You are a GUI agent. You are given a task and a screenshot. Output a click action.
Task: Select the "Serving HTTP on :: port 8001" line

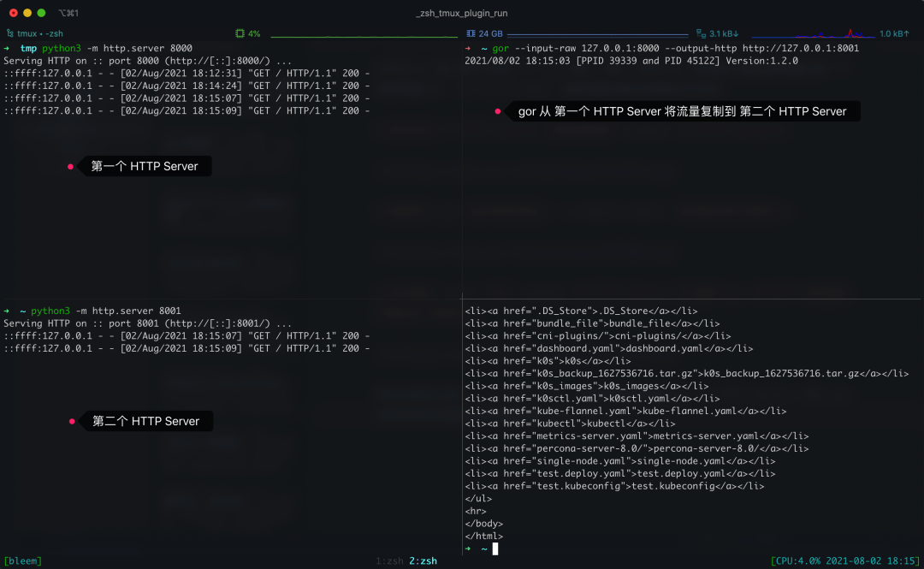point(147,323)
